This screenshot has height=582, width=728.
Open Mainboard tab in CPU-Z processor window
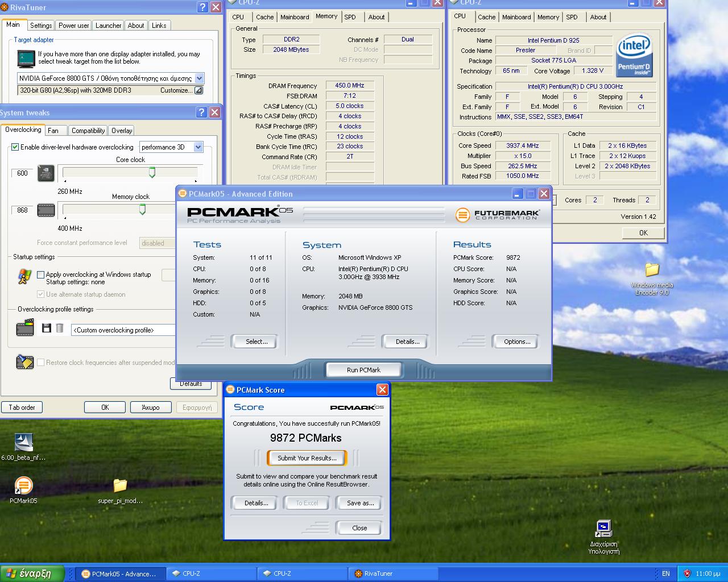click(x=516, y=17)
